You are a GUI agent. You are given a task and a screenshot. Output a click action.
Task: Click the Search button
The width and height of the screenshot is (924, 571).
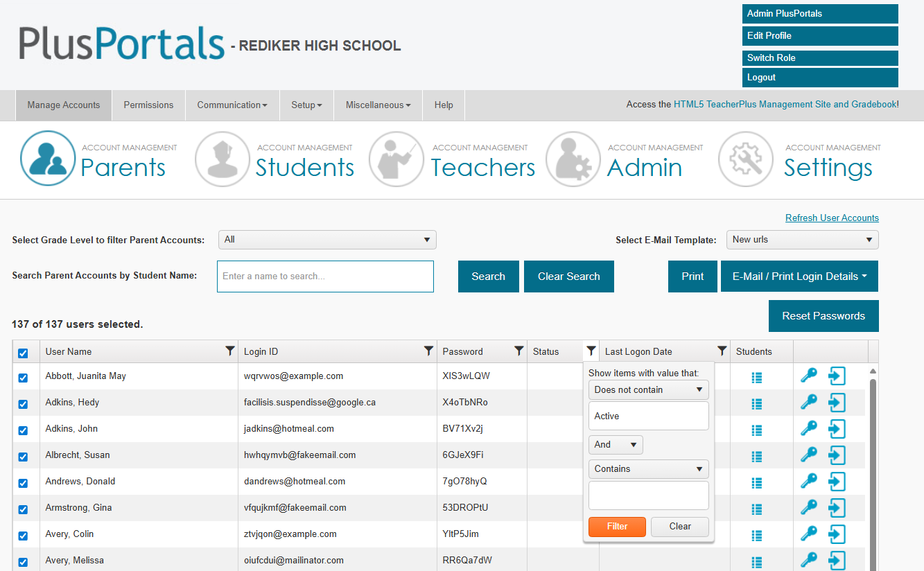[x=489, y=276]
